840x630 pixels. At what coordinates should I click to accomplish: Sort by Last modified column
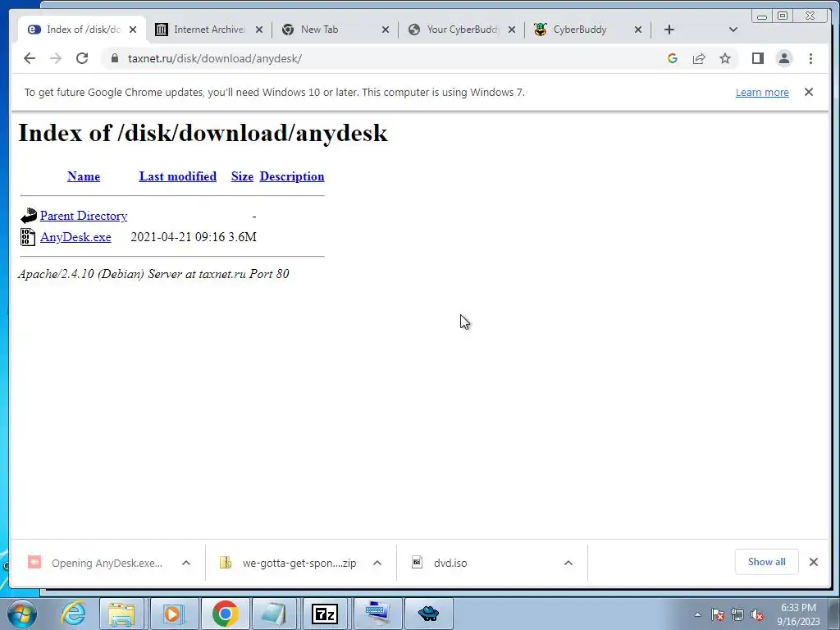pos(178,176)
